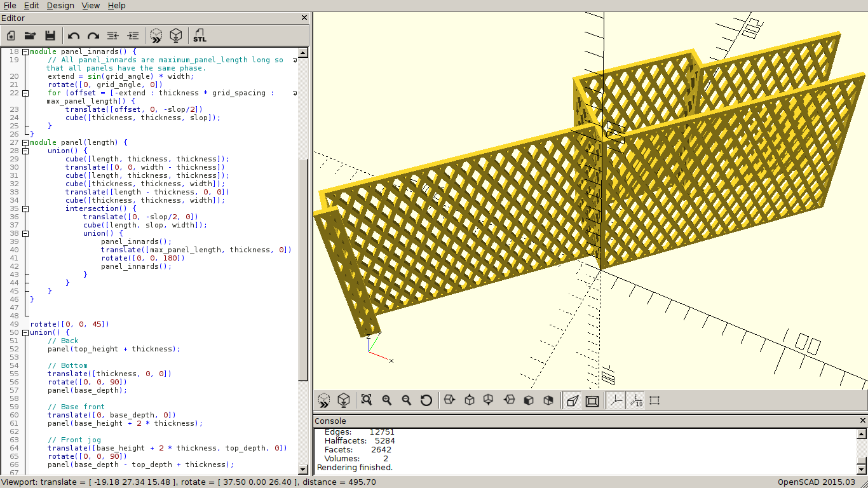Screen dimensions: 868x488
Task: Click the 'Volumes: 2' console line
Action: pos(356,458)
